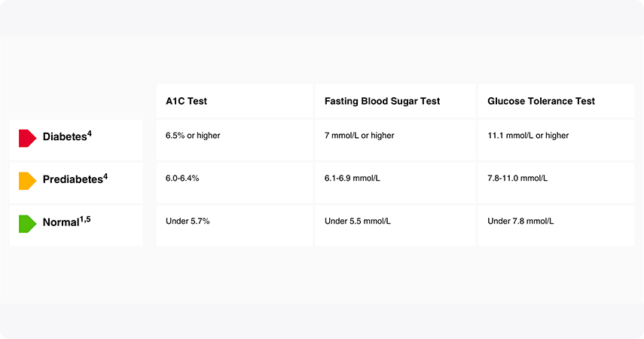The image size is (644, 339).
Task: Open footnote 4 superscript next to Diabetes
Action: 90,133
